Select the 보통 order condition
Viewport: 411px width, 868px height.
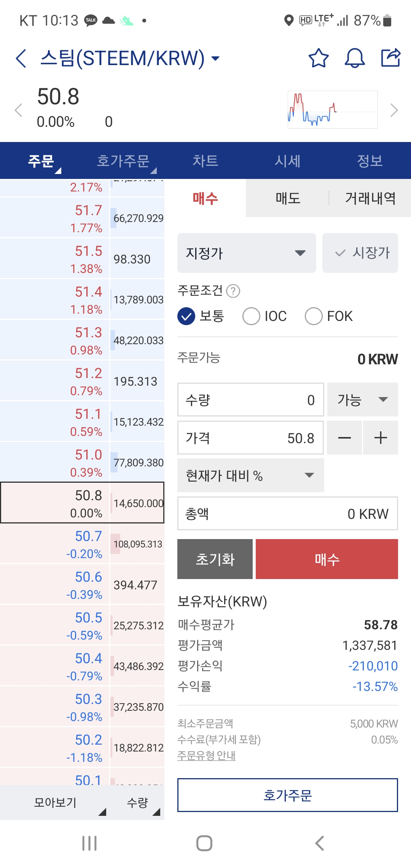tap(201, 316)
